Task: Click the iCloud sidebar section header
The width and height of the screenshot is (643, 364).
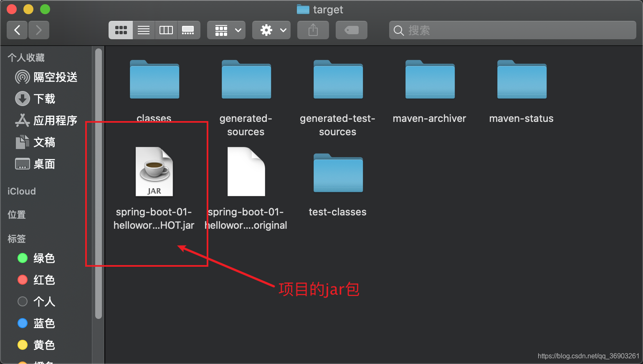Action: [22, 191]
